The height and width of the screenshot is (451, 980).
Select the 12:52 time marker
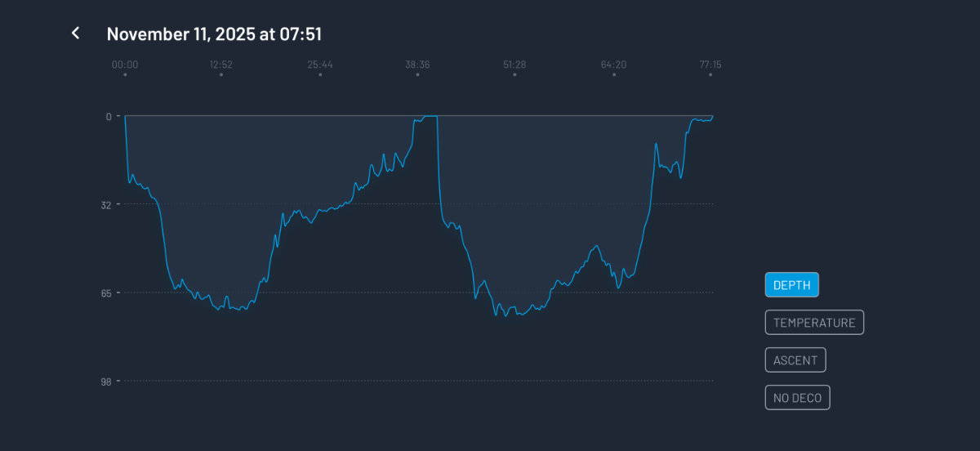click(220, 65)
